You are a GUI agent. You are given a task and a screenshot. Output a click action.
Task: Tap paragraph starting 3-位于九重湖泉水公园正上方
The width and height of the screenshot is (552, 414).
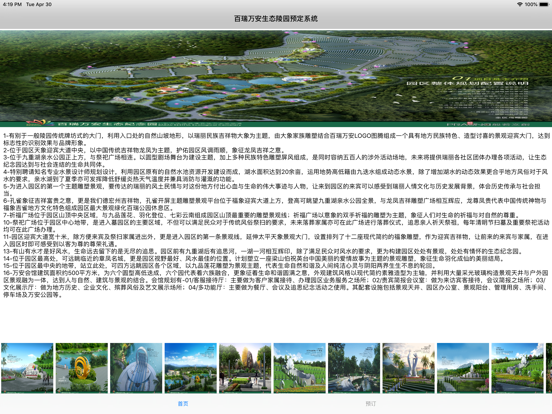[x=276, y=161]
